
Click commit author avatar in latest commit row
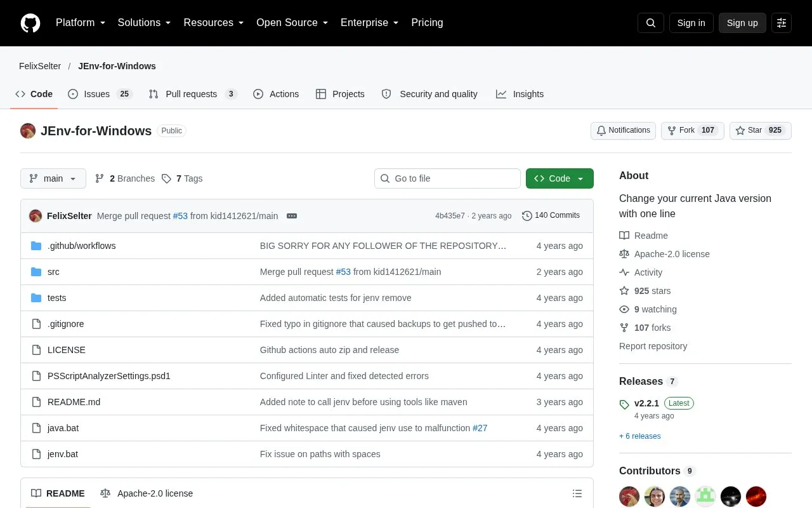pyautogui.click(x=36, y=216)
